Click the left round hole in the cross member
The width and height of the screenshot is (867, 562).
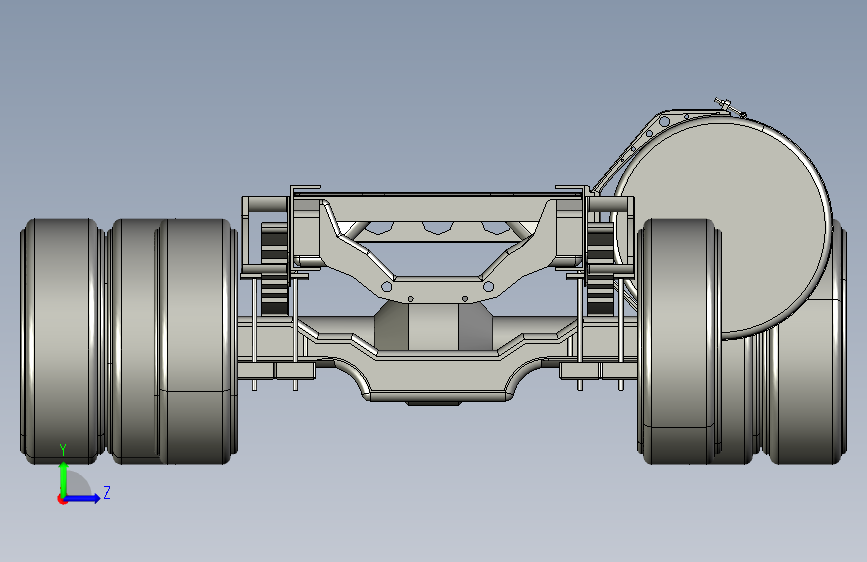pyautogui.click(x=387, y=287)
